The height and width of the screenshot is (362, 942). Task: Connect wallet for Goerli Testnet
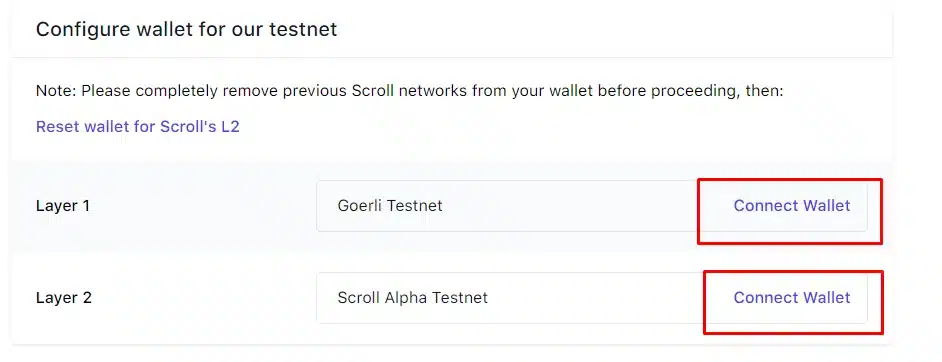pos(792,206)
